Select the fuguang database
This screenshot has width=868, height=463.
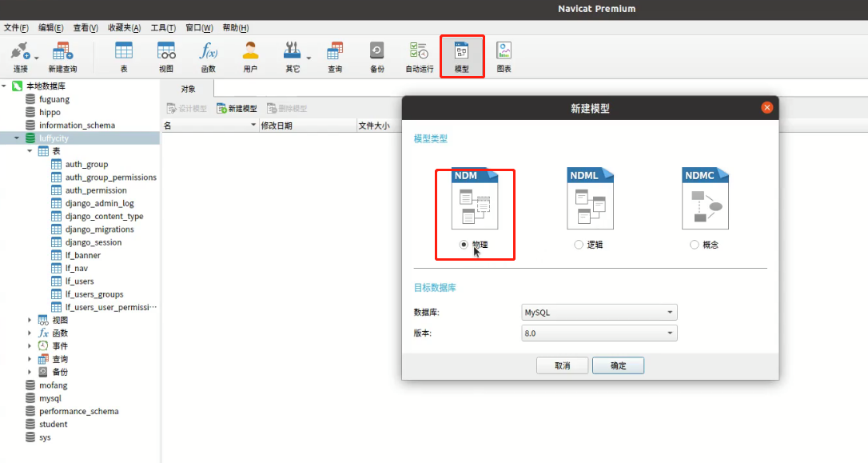[x=54, y=99]
